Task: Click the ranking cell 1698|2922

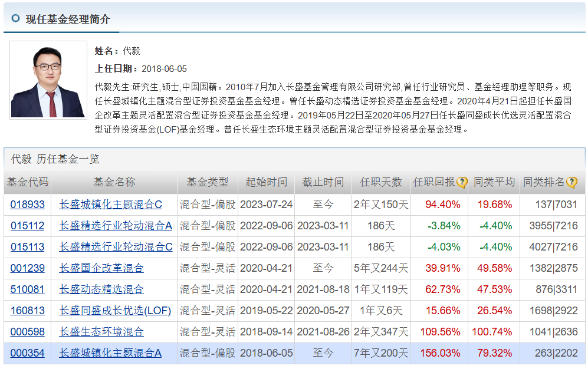Action: tap(553, 311)
